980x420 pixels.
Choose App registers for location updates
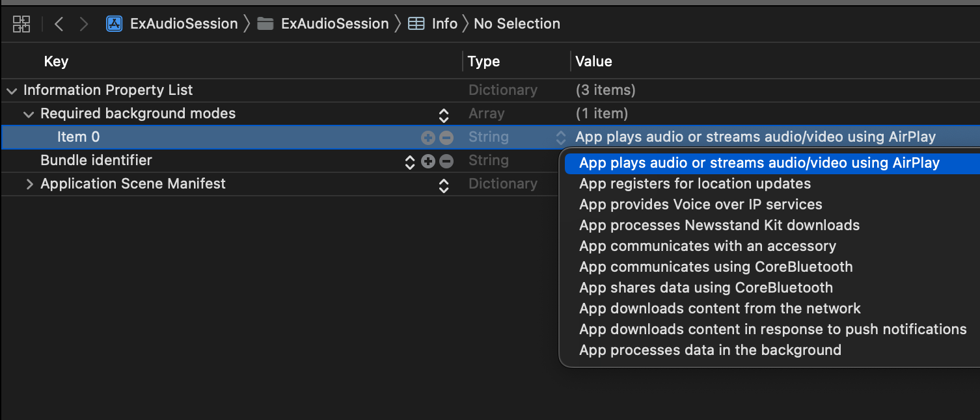pos(695,183)
